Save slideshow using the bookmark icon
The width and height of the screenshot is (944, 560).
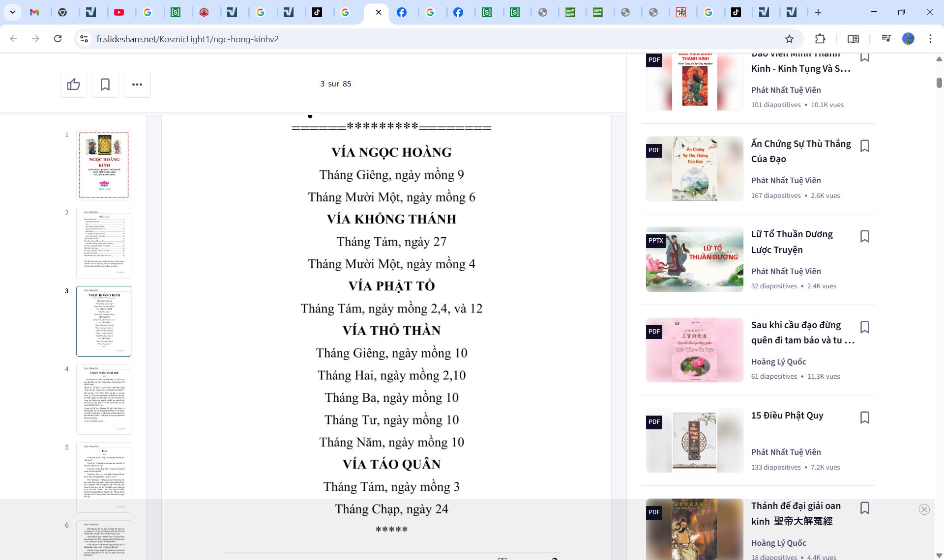[x=105, y=84]
